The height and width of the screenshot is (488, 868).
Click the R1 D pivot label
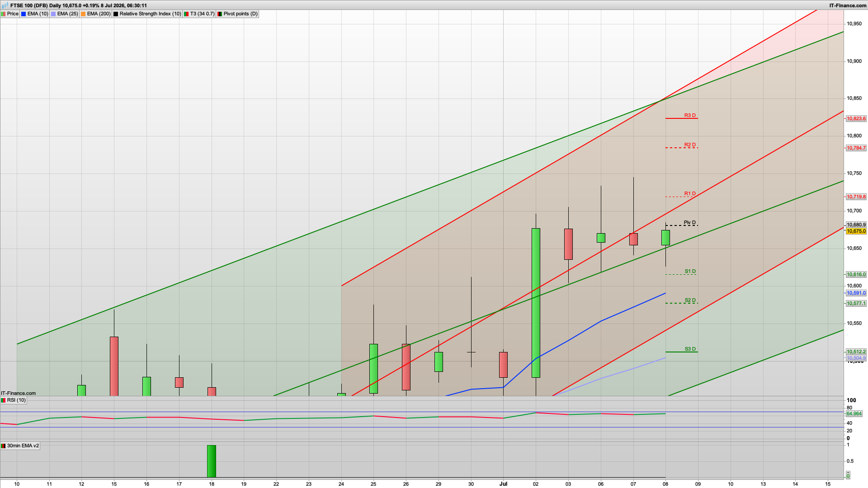(690, 194)
